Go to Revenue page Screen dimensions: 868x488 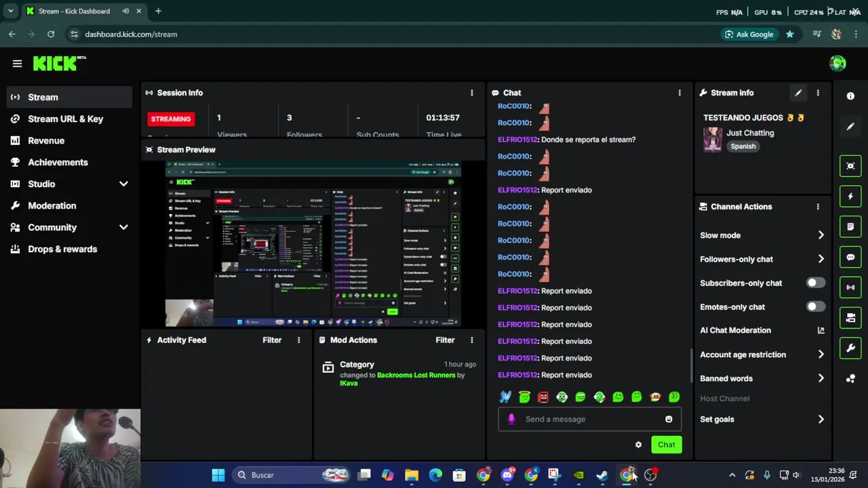pos(69,140)
